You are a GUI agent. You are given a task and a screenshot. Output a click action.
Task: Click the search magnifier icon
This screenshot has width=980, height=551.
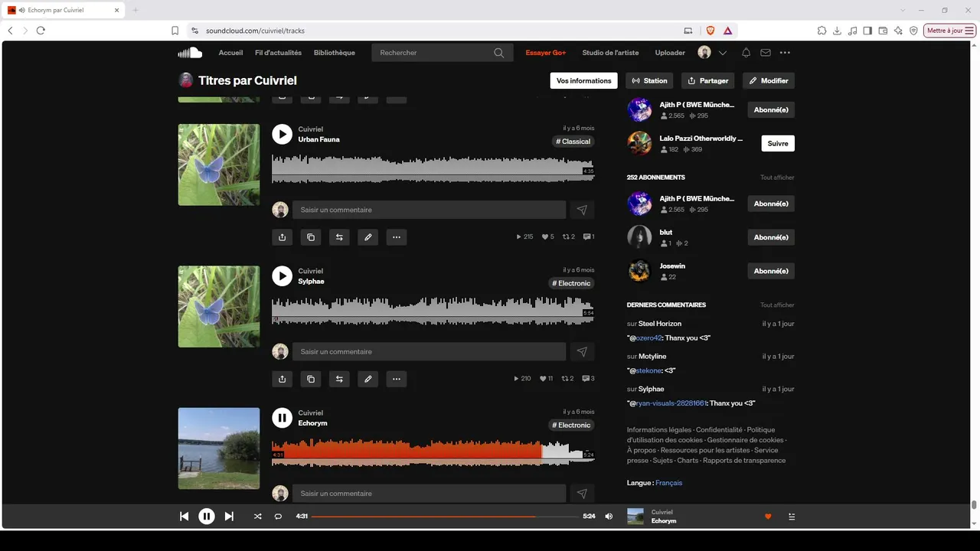click(x=499, y=53)
